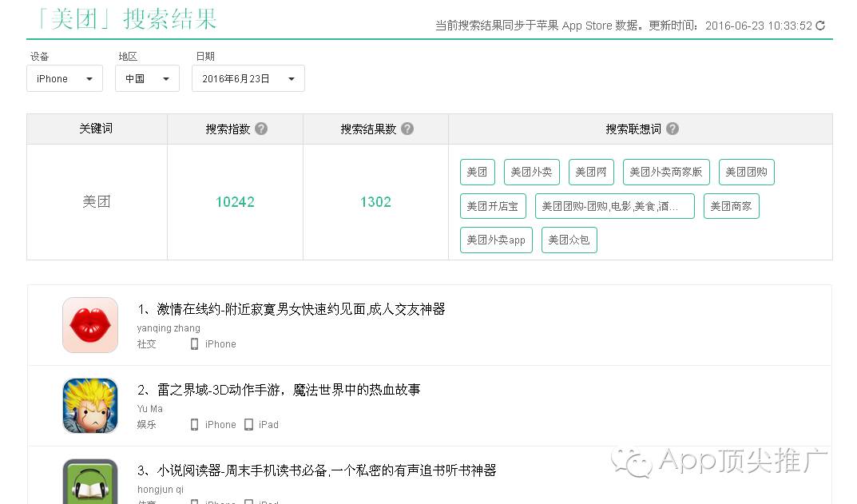Expand the 设备 iPhone dropdown

click(x=65, y=79)
